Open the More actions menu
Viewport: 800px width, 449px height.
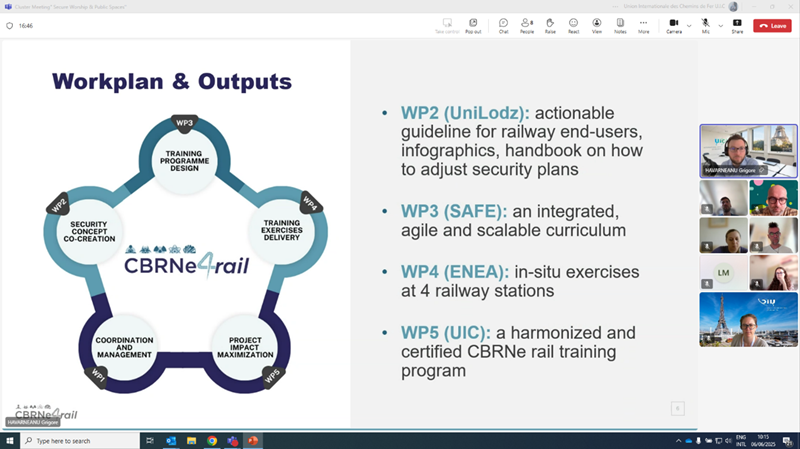[x=643, y=25]
